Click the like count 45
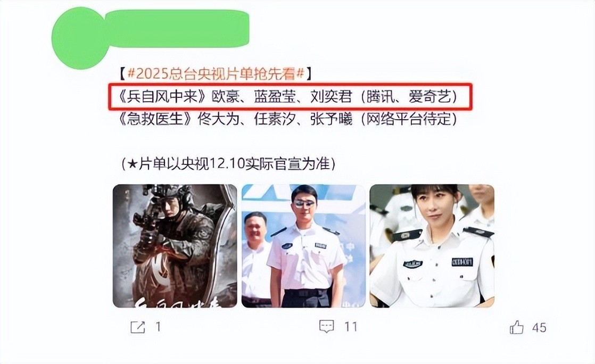The height and width of the screenshot is (364, 595). coord(539,328)
